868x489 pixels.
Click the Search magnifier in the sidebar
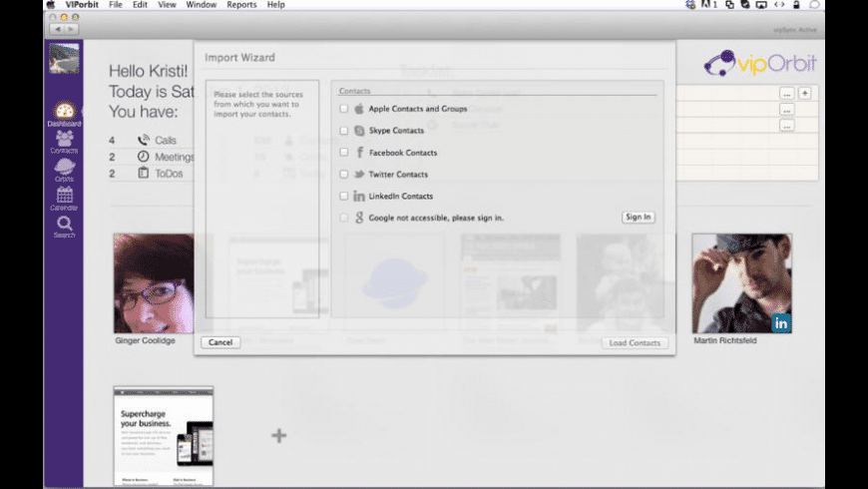pyautogui.click(x=64, y=225)
